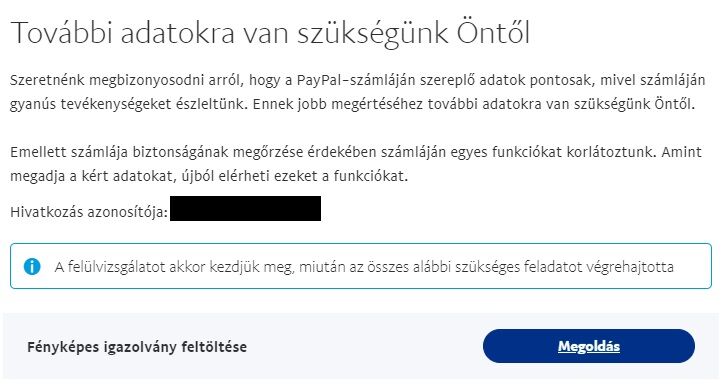Click the A felülvizsgálatot akkor kezdjük meg notice text
Image resolution: width=726 pixels, height=391 pixels.
pos(364,267)
